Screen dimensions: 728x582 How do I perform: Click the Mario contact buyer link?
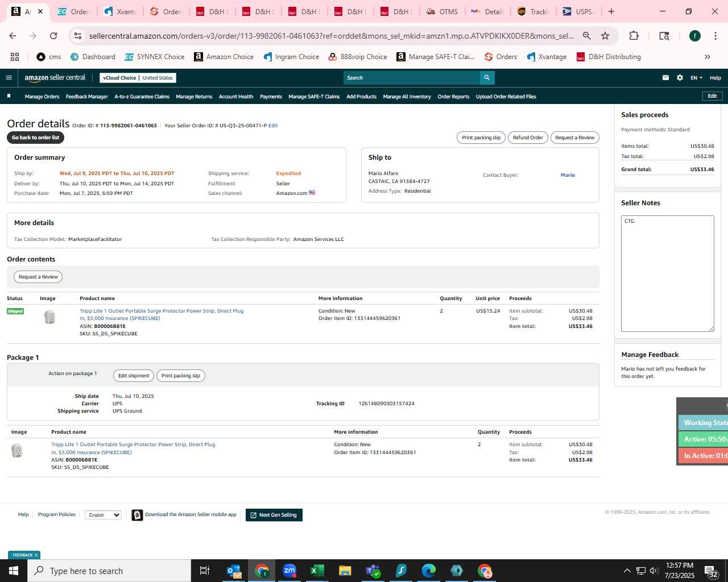click(568, 175)
